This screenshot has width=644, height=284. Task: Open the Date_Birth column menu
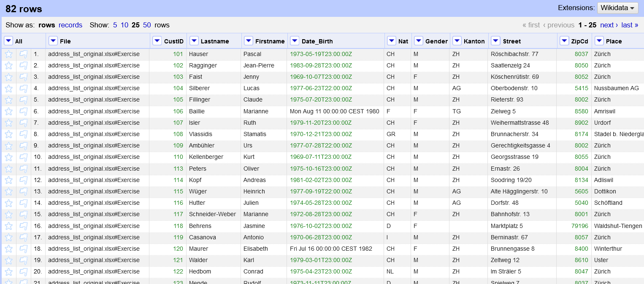[295, 40]
